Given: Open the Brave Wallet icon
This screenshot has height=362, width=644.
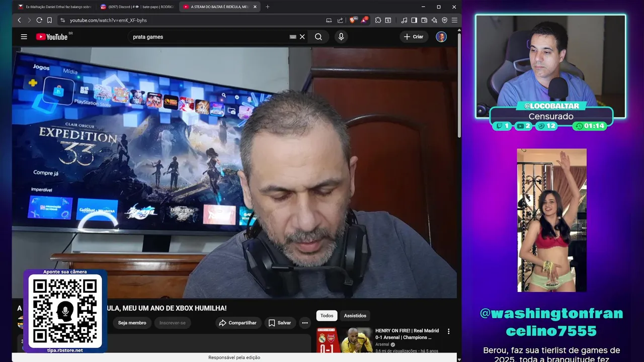Looking at the screenshot, I should (x=424, y=20).
